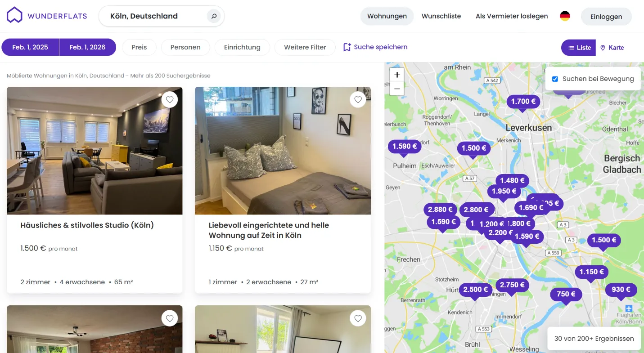Open the Wunschliste menu item

(x=441, y=16)
